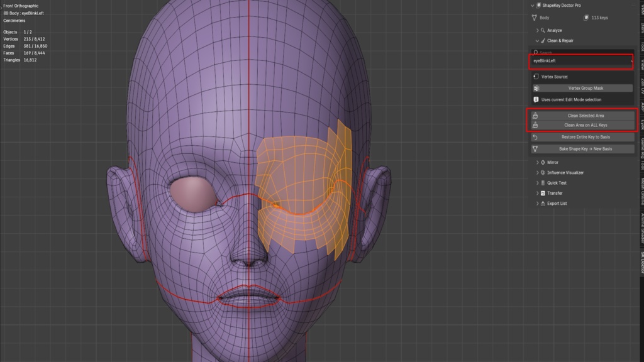Click the Body mesh data icon
The image size is (644, 362).
click(535, 18)
